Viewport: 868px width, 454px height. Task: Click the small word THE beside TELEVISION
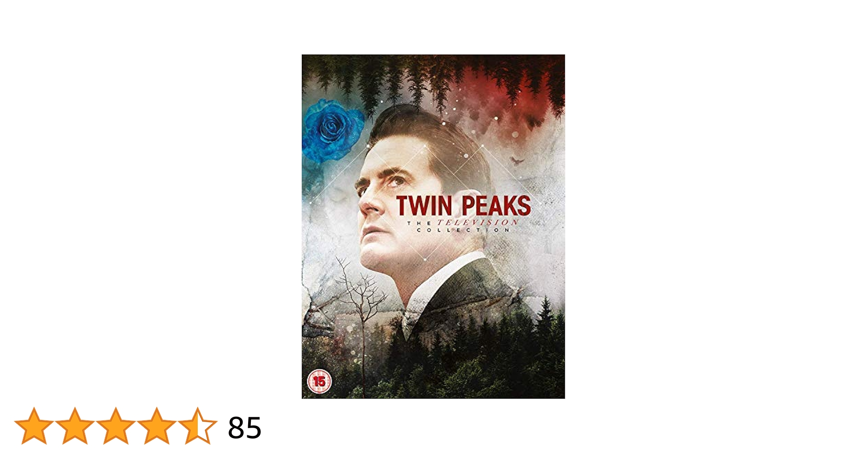pyautogui.click(x=419, y=223)
